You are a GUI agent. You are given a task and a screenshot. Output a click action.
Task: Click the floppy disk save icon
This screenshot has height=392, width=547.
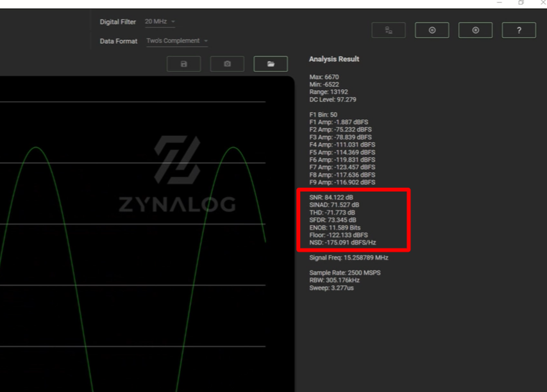pyautogui.click(x=184, y=64)
